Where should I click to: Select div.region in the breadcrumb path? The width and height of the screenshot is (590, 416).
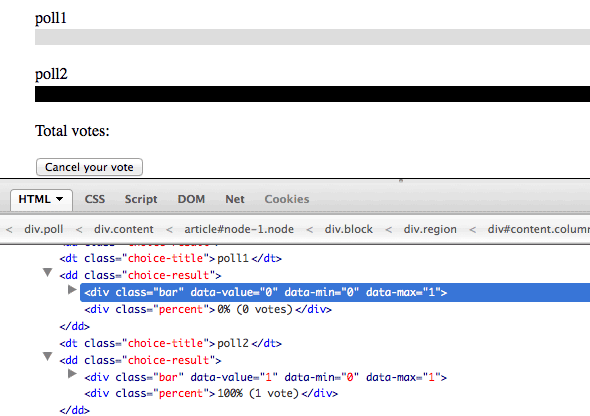(430, 229)
